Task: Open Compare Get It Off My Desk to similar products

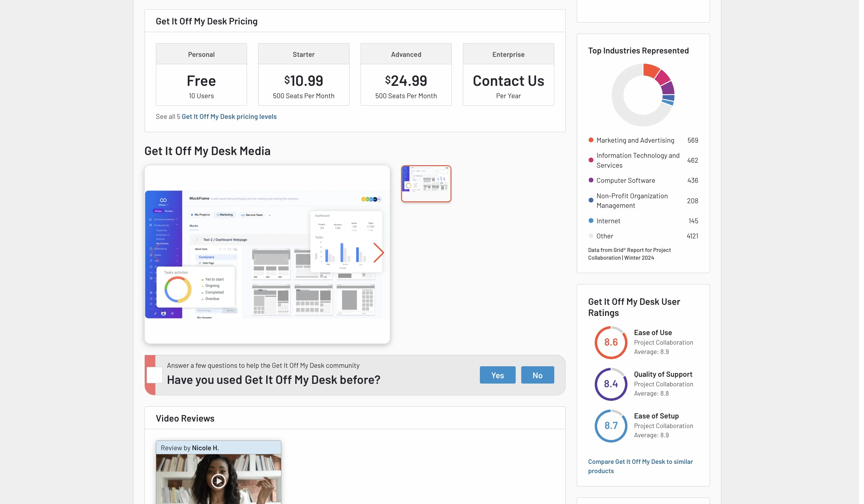Action: click(x=640, y=466)
